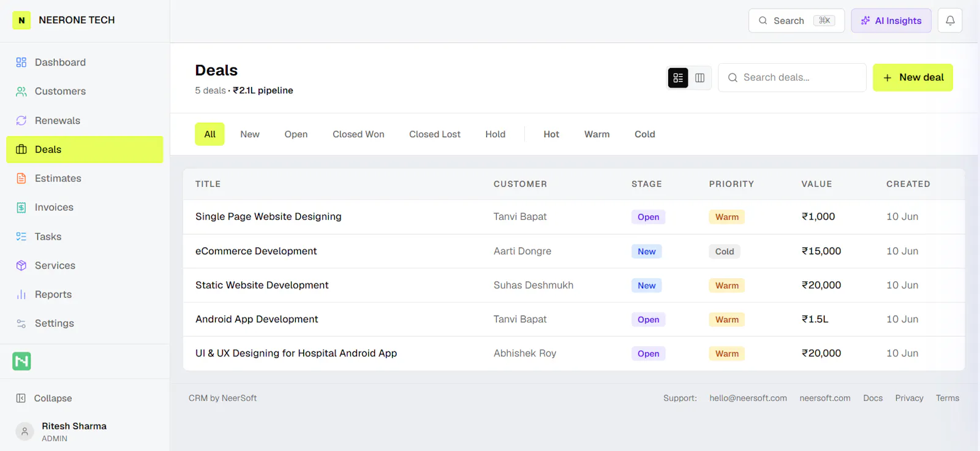
Task: Open Services in sidebar
Action: pos(85,265)
